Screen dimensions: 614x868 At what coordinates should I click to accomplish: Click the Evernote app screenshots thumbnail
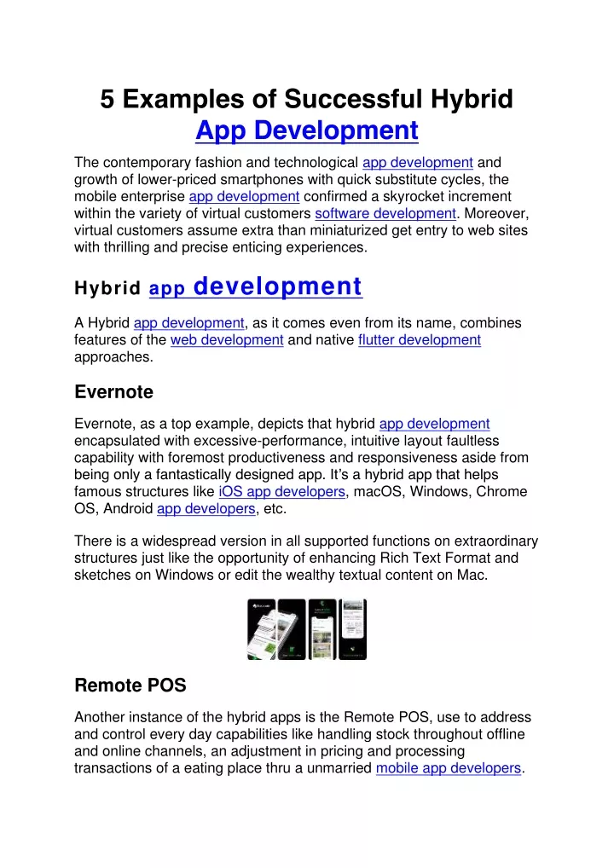coord(307,629)
